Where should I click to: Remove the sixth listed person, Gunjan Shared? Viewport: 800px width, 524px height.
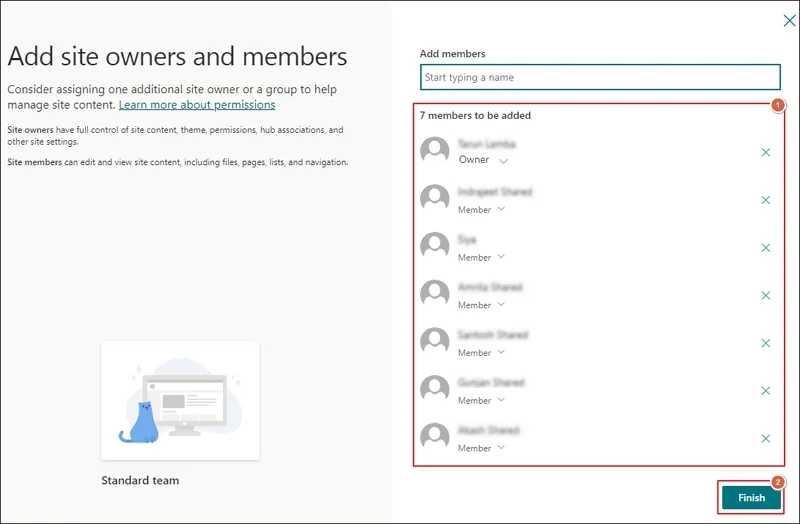pos(765,391)
